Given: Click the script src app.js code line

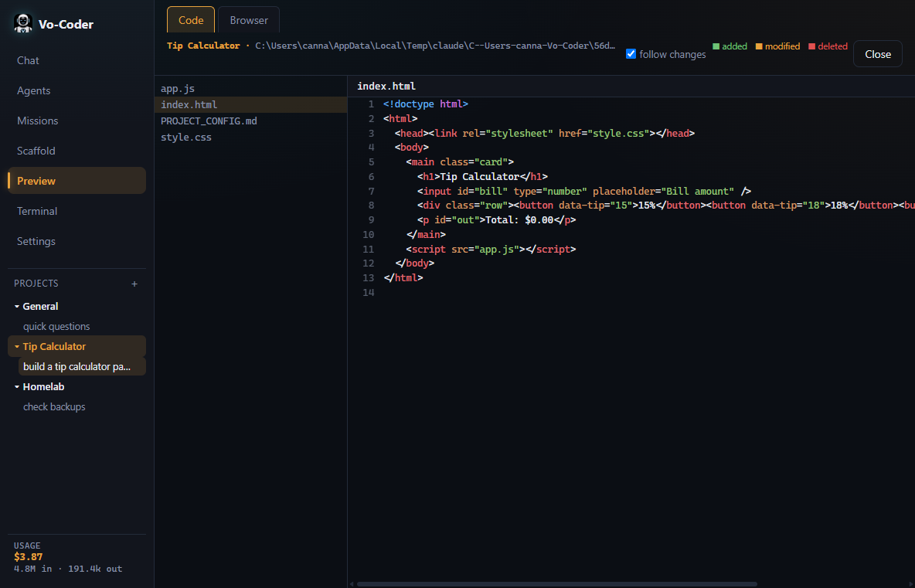Looking at the screenshot, I should pos(492,249).
